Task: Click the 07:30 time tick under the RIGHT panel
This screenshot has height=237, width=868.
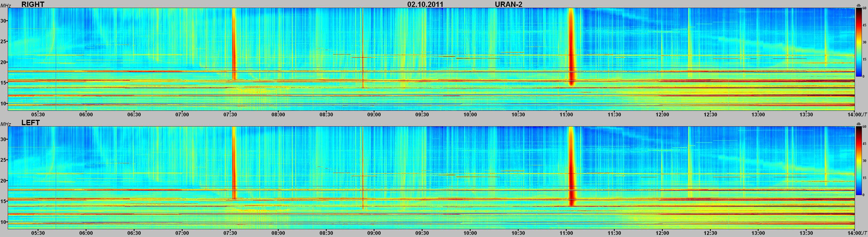Action: pyautogui.click(x=230, y=114)
